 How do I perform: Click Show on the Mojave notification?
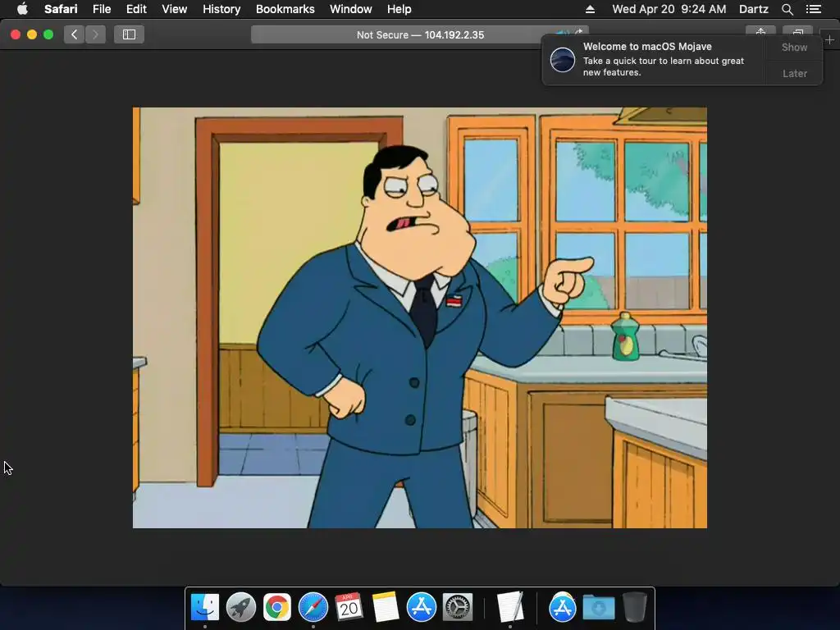pos(794,47)
